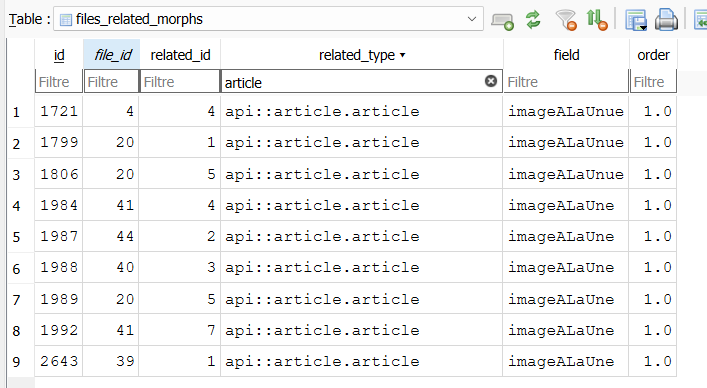Select id cell 1806

(x=59, y=174)
